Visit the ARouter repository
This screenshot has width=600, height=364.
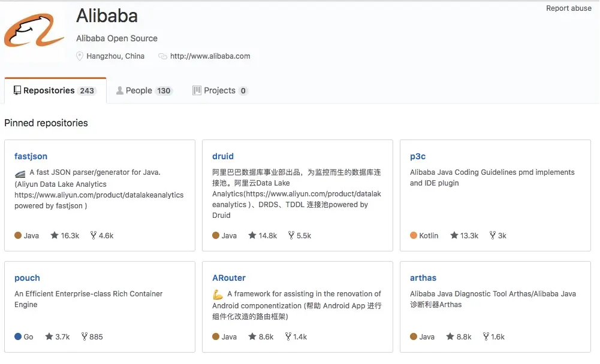pyautogui.click(x=229, y=278)
